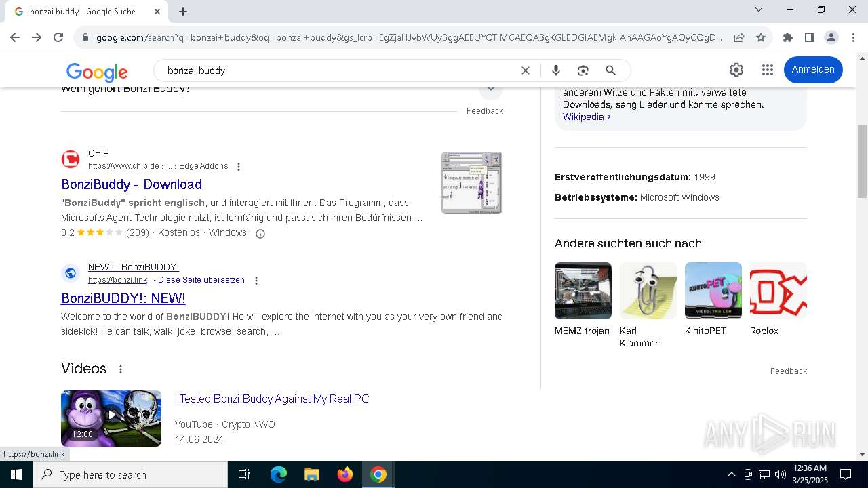Open the MEMZ trojan thumbnail
868x488 pixels.
pos(583,291)
